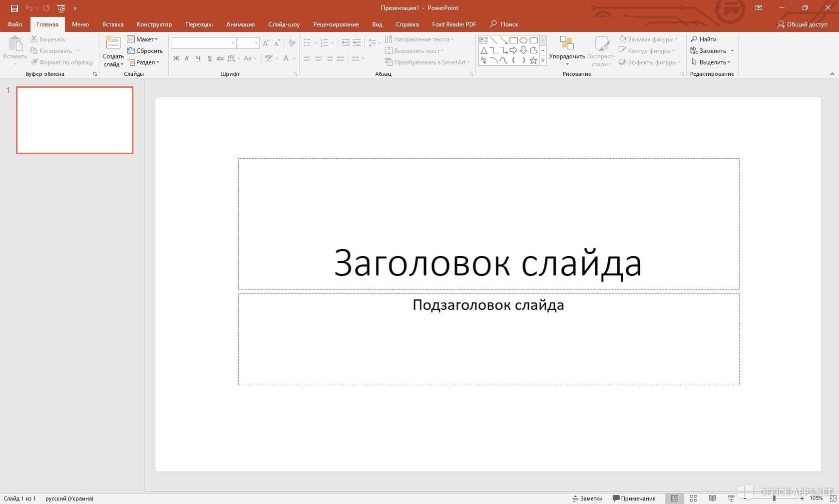This screenshot has height=504, width=839.
Task: Click the Создать слайд new slide icon
Action: click(113, 43)
